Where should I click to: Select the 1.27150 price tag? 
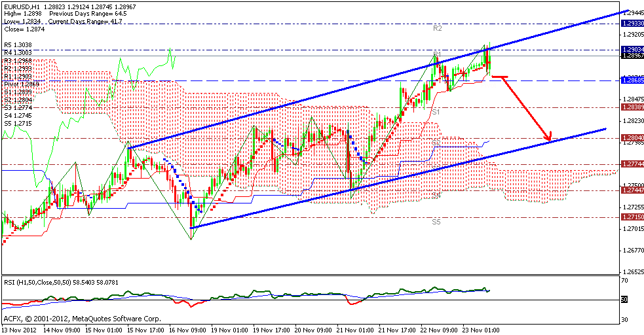(632, 216)
